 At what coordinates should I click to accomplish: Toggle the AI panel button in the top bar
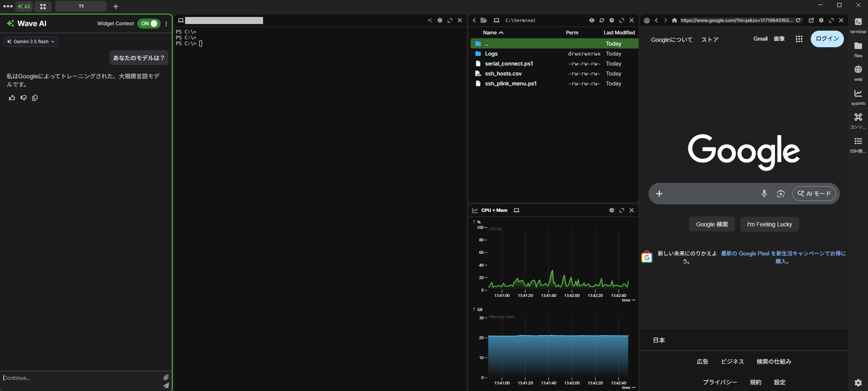coord(24,6)
